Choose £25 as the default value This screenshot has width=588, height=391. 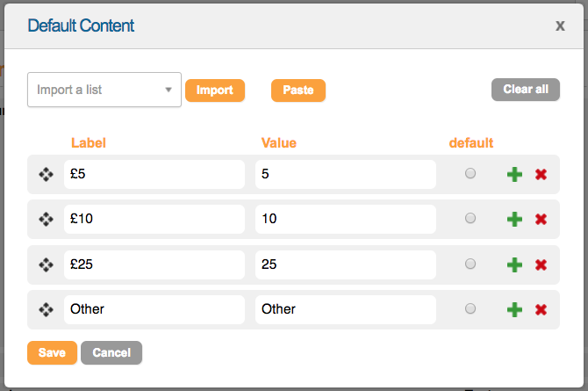pos(470,264)
